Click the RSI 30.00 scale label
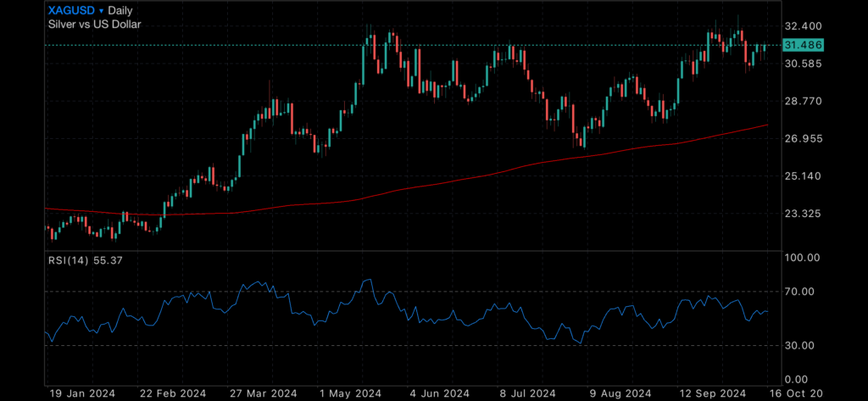Viewport: 868px width, 401px height. coord(800,345)
